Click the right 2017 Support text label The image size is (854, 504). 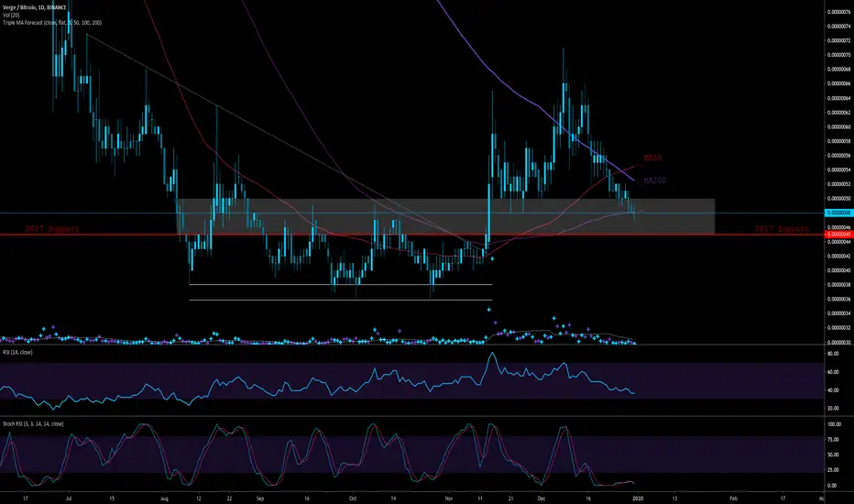(x=782, y=229)
